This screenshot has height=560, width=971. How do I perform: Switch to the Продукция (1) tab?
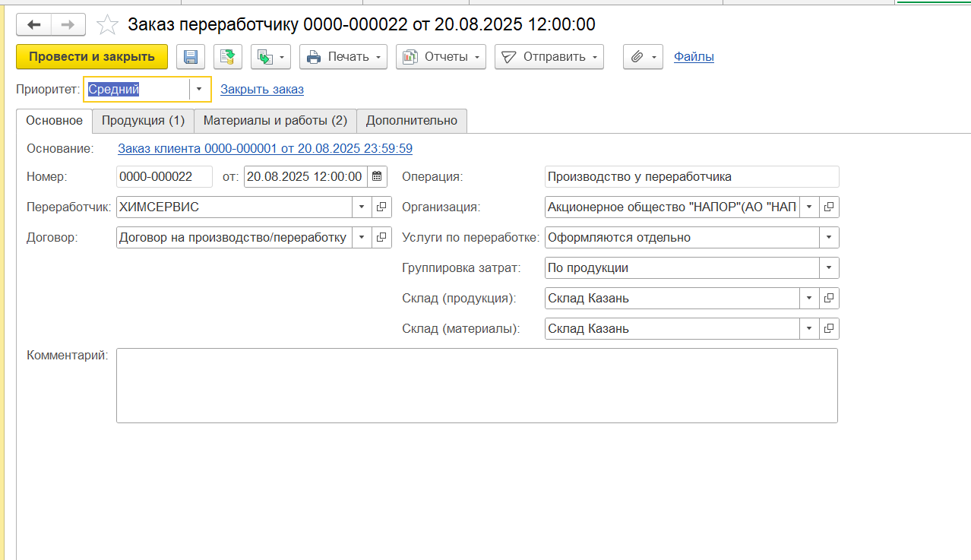pos(143,121)
